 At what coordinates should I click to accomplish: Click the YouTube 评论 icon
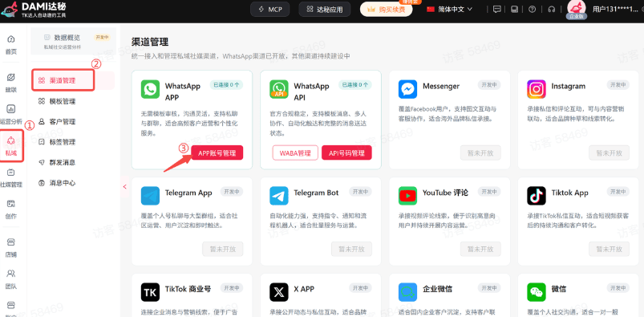click(408, 196)
